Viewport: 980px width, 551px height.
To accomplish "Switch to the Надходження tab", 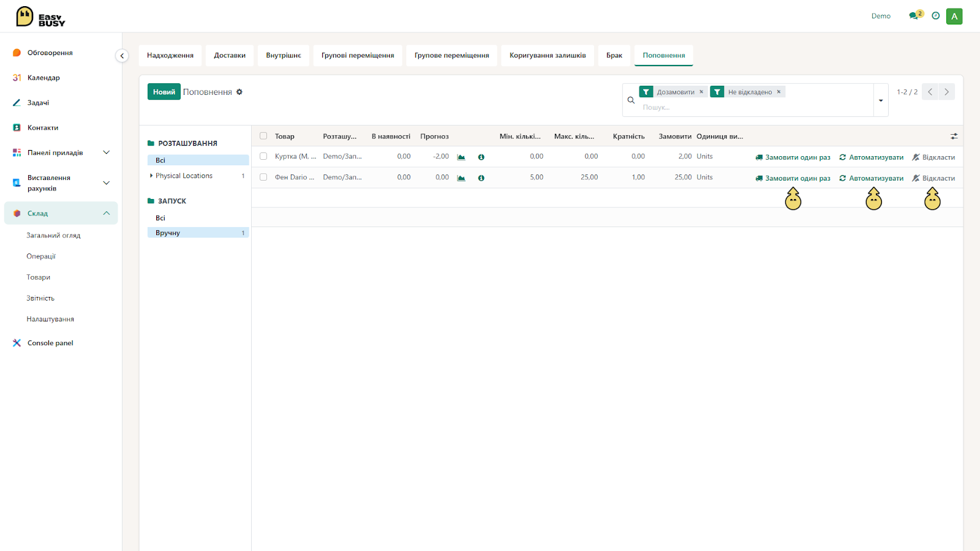I will 170,55.
